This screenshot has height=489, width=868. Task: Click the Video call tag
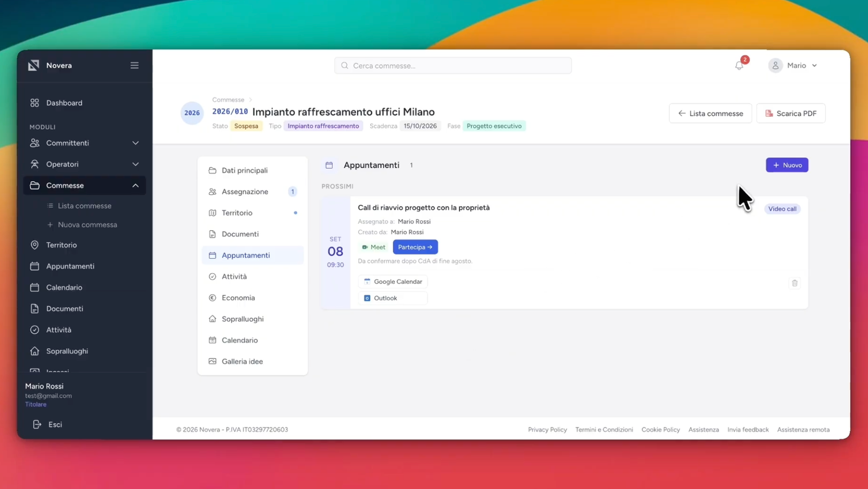pyautogui.click(x=782, y=209)
